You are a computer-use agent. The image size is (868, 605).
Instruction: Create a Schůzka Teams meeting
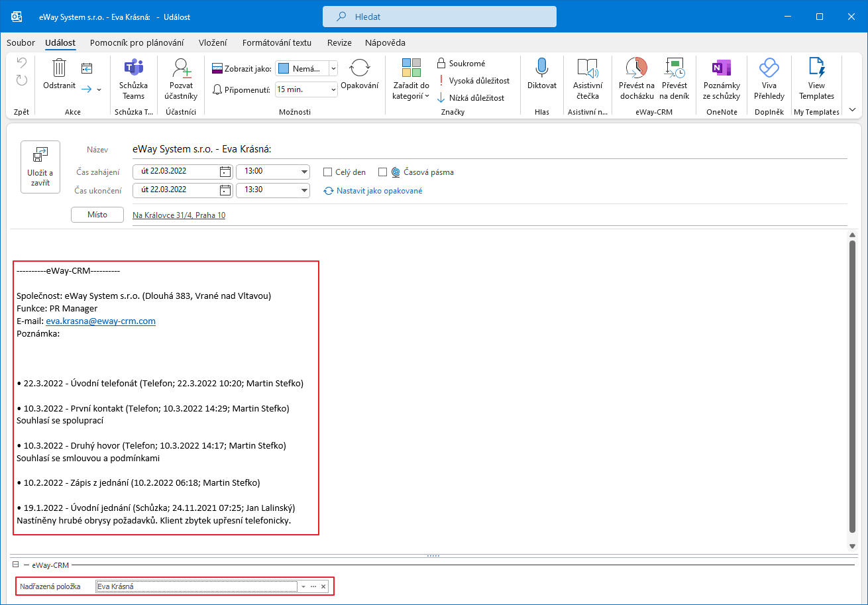pyautogui.click(x=134, y=79)
